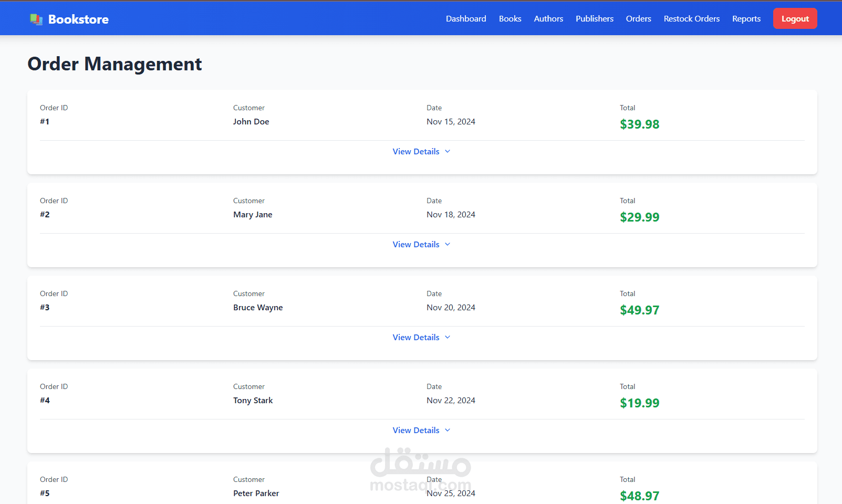The height and width of the screenshot is (504, 842).
Task: Select the Orders nav link
Action: click(638, 19)
